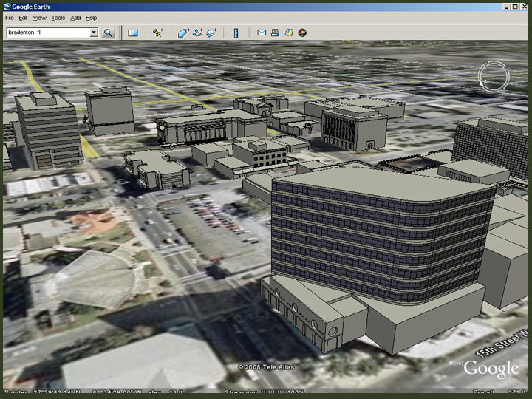Click the sky/planet switch icon
The image size is (532, 399).
coord(302,33)
